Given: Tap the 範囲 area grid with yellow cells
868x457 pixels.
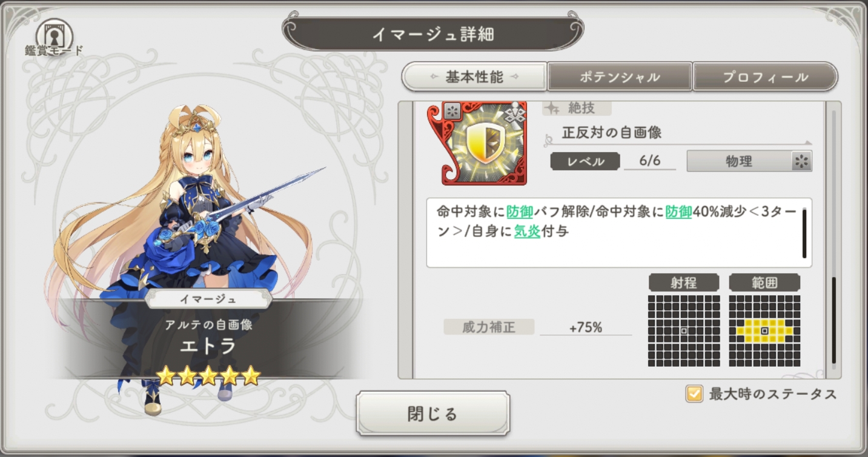Looking at the screenshot, I should pos(764,331).
